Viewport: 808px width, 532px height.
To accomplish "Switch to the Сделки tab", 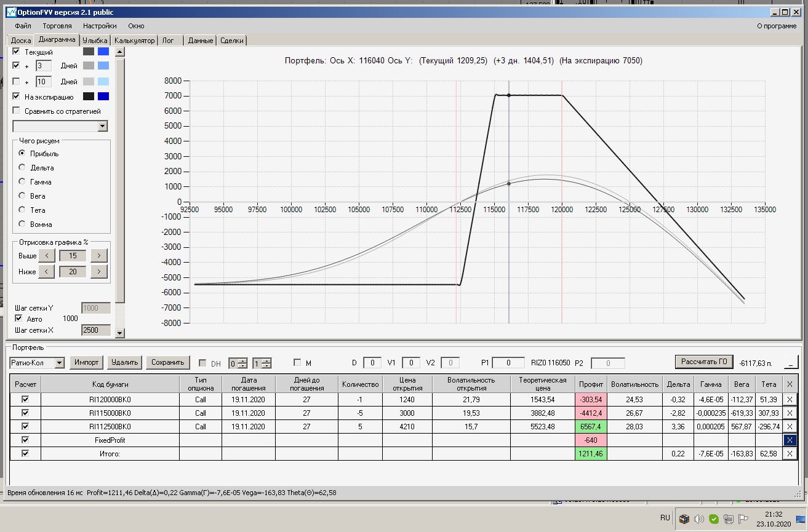I will 232,41.
